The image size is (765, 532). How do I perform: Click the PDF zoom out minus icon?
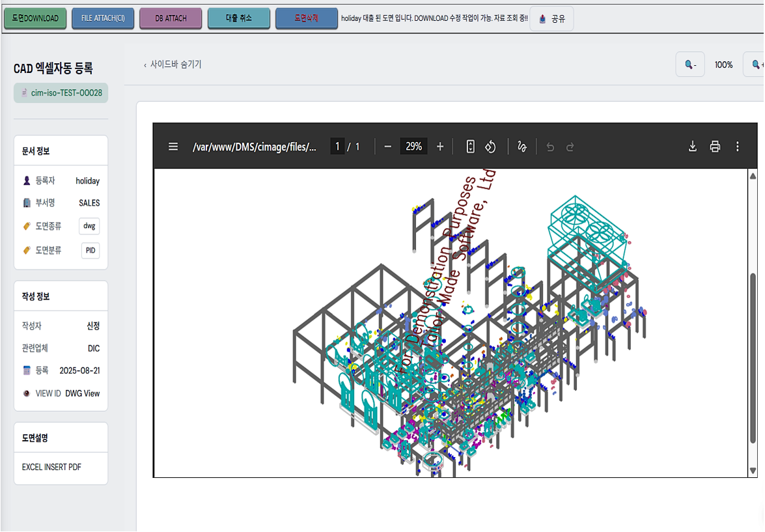coord(388,147)
